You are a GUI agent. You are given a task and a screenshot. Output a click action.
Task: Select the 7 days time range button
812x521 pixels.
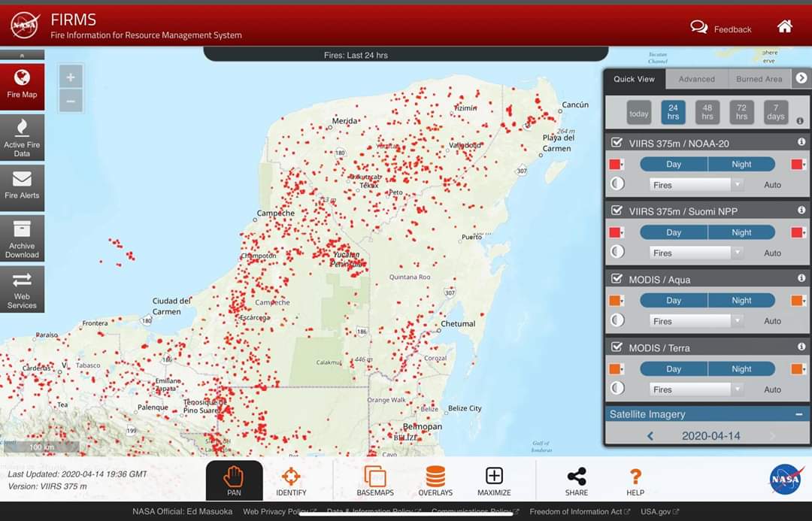775,113
